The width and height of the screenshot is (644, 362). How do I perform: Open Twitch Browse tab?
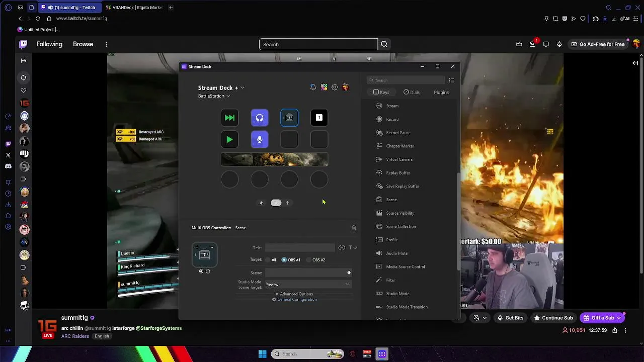click(83, 44)
